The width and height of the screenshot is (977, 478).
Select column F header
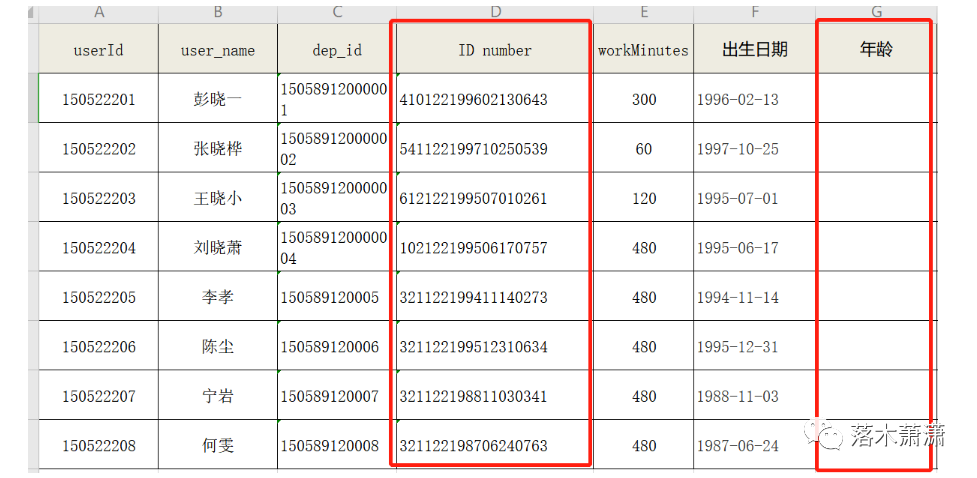point(755,14)
